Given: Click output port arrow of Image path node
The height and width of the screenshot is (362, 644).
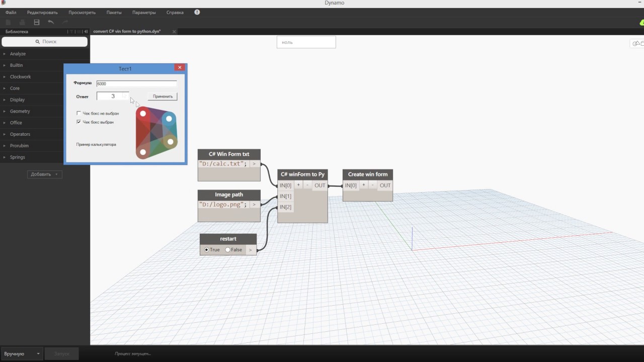Looking at the screenshot, I should [x=255, y=205].
